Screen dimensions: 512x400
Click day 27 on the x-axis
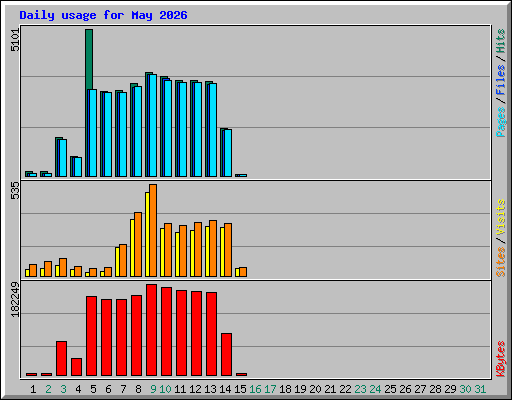420,389
